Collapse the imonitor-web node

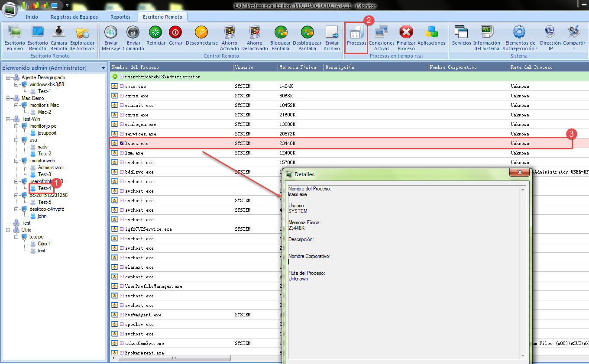(x=16, y=161)
